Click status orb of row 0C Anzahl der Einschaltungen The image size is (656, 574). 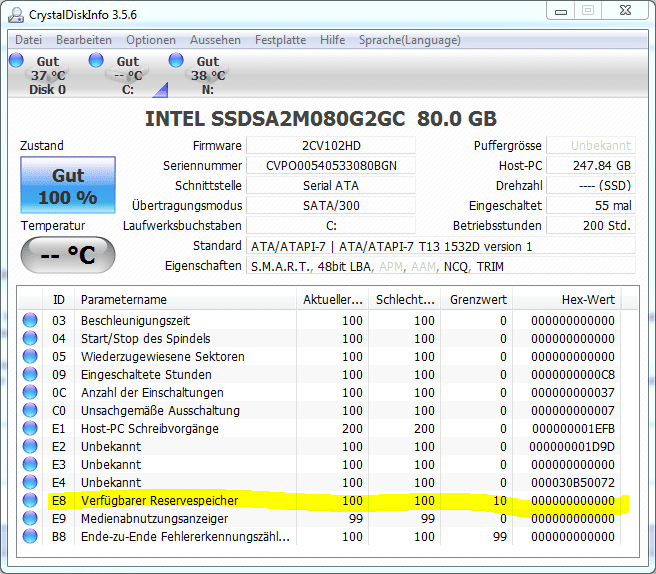tap(30, 392)
